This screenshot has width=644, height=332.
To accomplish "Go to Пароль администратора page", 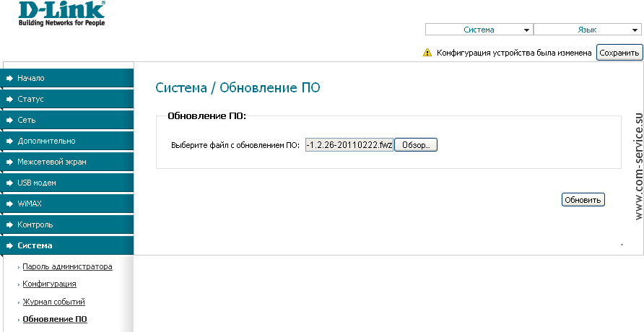I will (x=67, y=266).
